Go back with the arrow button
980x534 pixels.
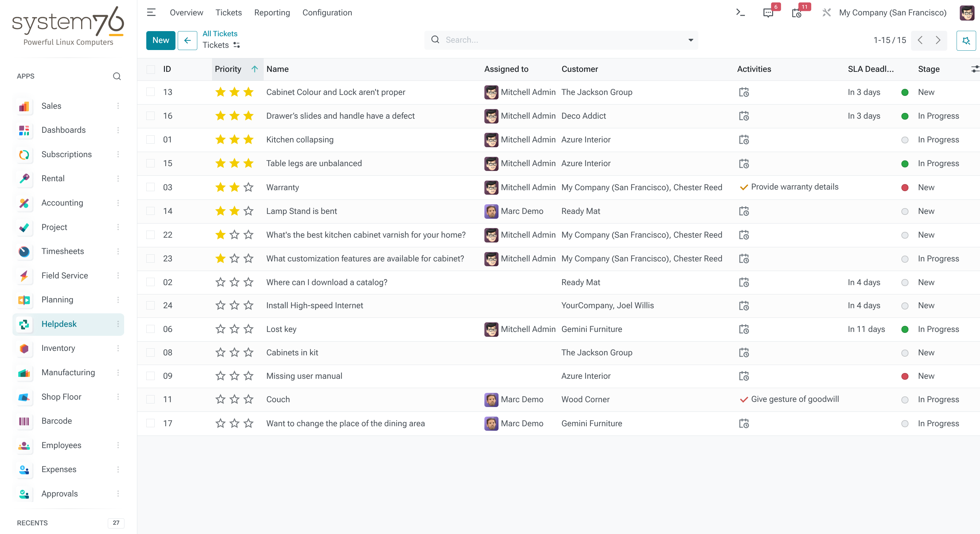pos(188,41)
